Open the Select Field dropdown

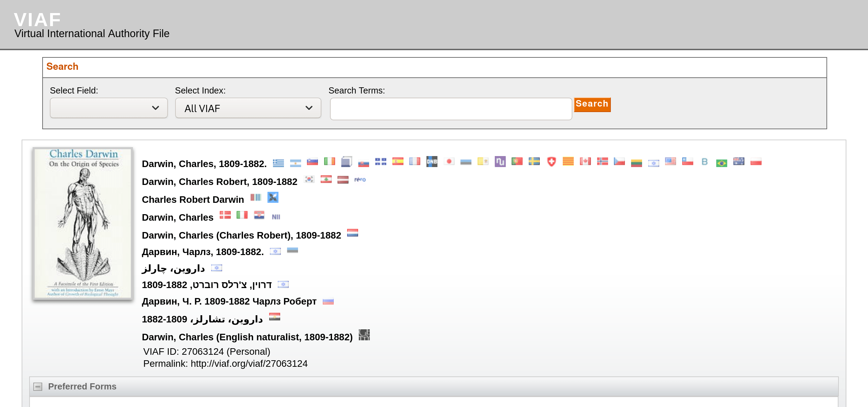click(108, 108)
